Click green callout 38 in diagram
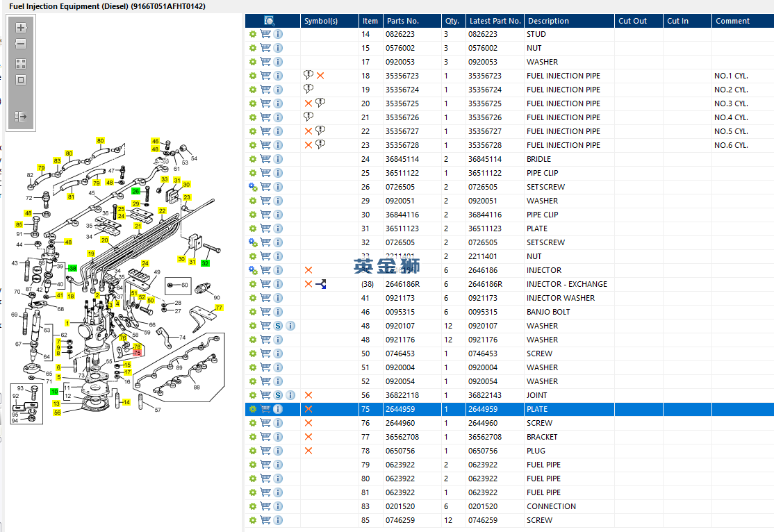 point(72,268)
